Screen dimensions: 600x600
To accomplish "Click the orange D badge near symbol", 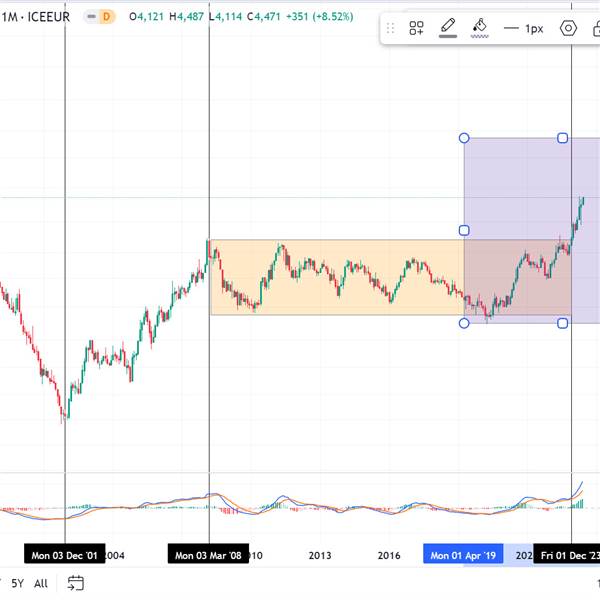I will coord(107,17).
